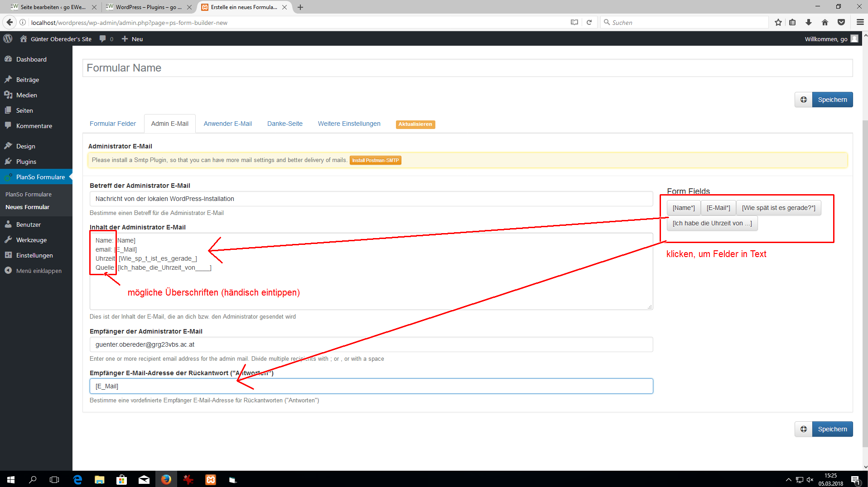This screenshot has height=487, width=868.
Task: Click Install Postman-SMTP button
Action: click(376, 160)
